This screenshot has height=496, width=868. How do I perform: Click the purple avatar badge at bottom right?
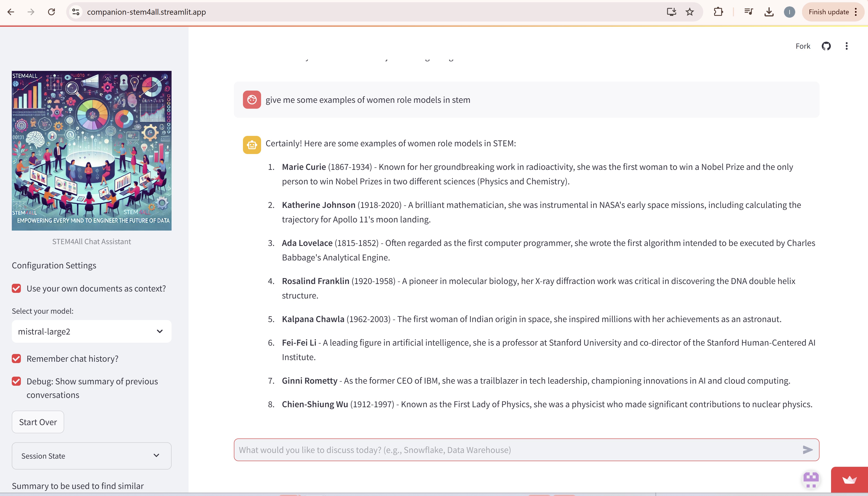(811, 479)
